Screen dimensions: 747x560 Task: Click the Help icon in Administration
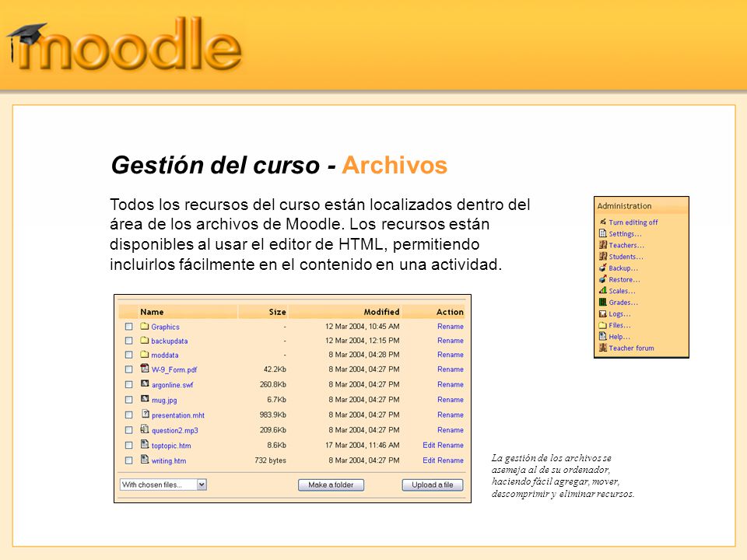[602, 336]
